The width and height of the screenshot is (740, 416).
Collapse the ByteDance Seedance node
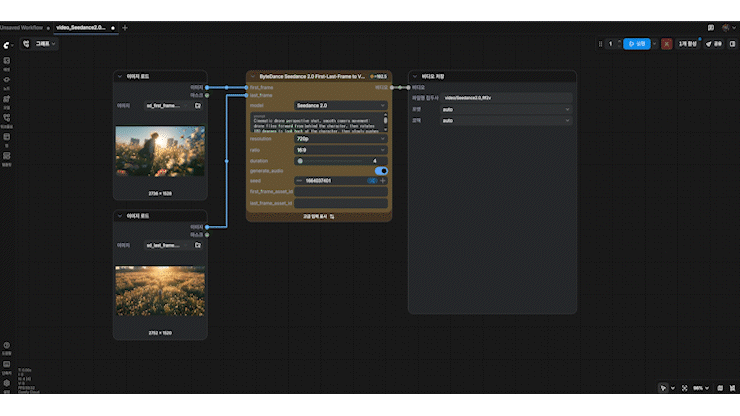(252, 76)
